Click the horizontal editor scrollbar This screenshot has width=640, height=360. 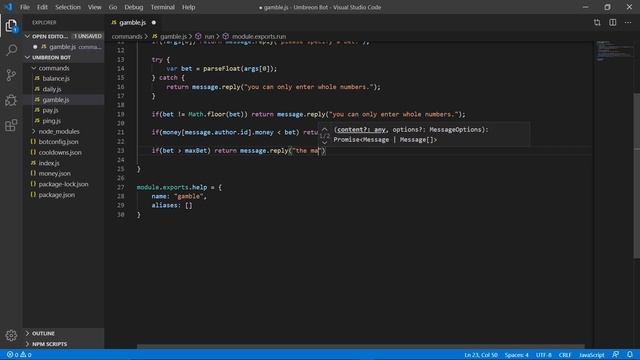tap(360, 347)
